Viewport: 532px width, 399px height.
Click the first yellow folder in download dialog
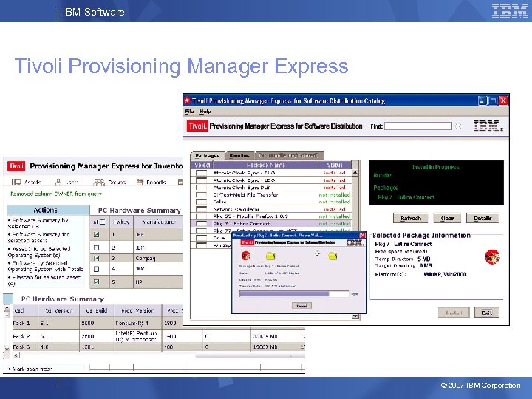click(270, 256)
